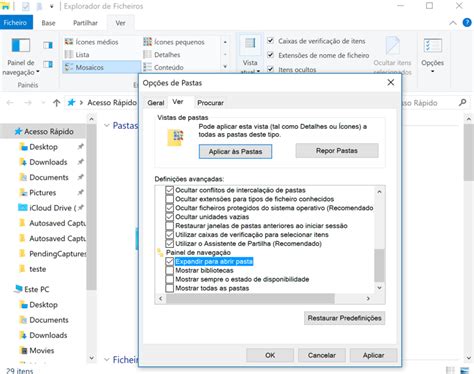The image size is (474, 374).
Task: Click the Up arrow in the address bar
Action: [x=56, y=103]
